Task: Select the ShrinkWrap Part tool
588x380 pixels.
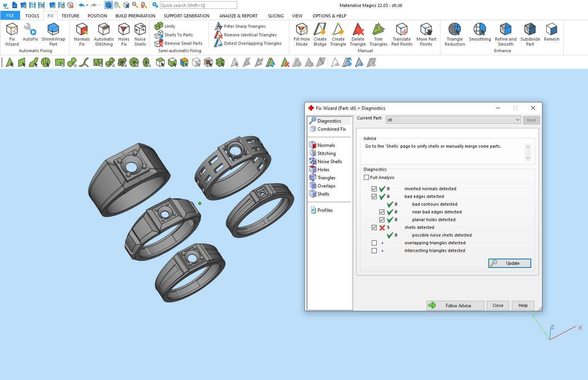Action: 53,34
